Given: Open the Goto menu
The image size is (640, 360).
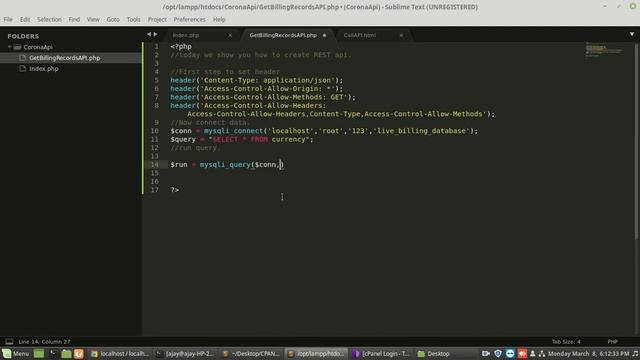Looking at the screenshot, I should pyautogui.click(x=113, y=19).
